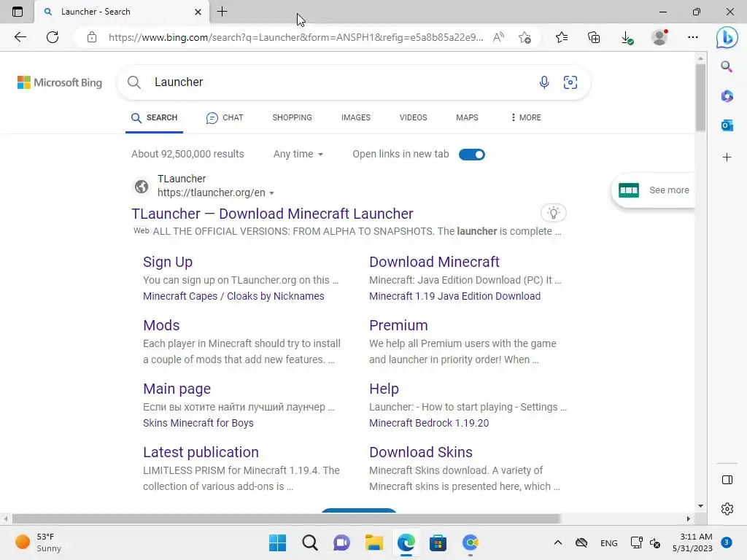
Task: Open the weather widget 53°F Sunny
Action: 38,542
